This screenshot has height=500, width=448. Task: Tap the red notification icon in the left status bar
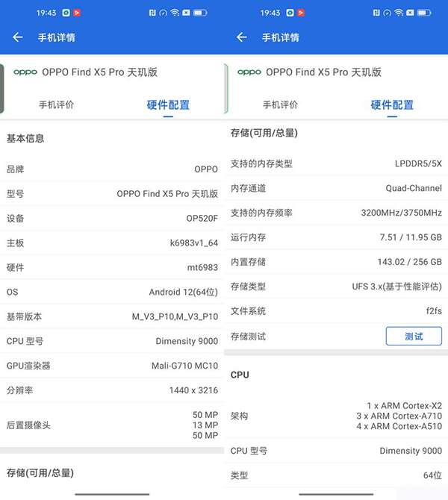(78, 13)
